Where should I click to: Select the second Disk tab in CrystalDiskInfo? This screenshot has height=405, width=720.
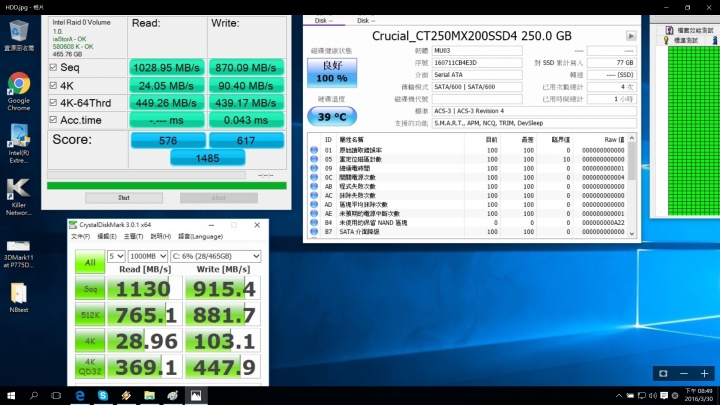tap(366, 21)
